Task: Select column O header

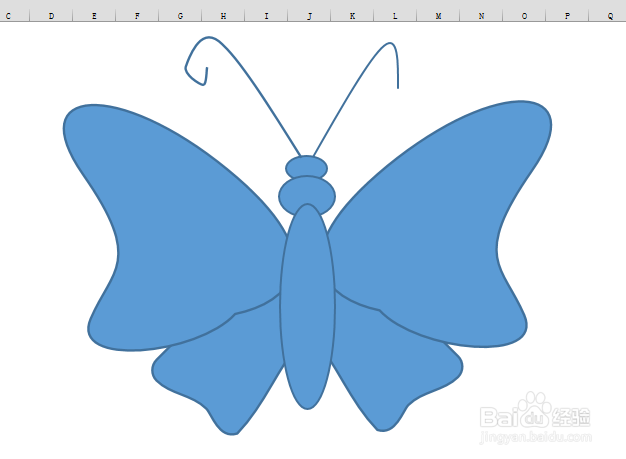Action: pyautogui.click(x=524, y=16)
